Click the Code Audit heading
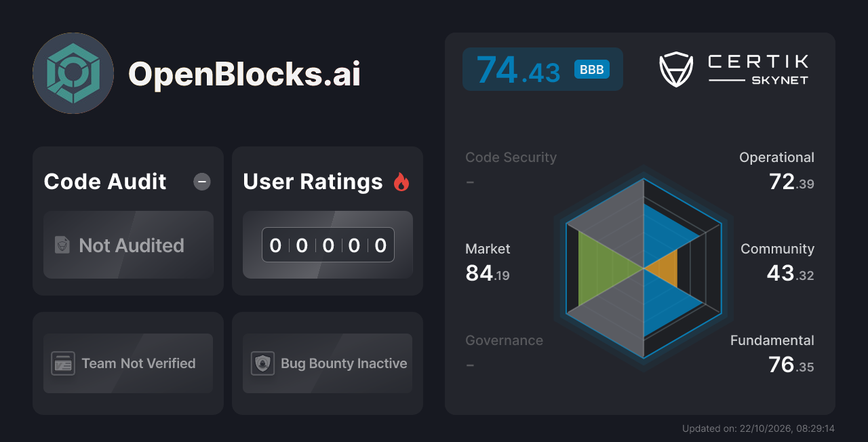 105,182
